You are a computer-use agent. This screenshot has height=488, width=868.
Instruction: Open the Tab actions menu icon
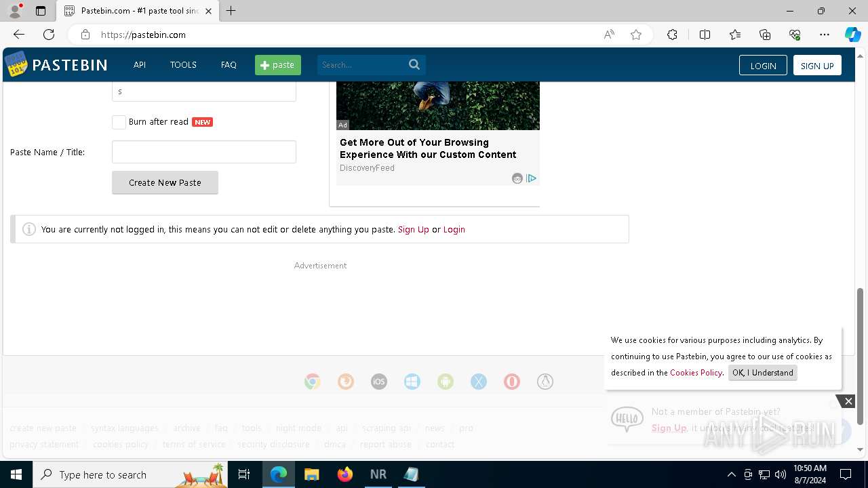click(41, 11)
